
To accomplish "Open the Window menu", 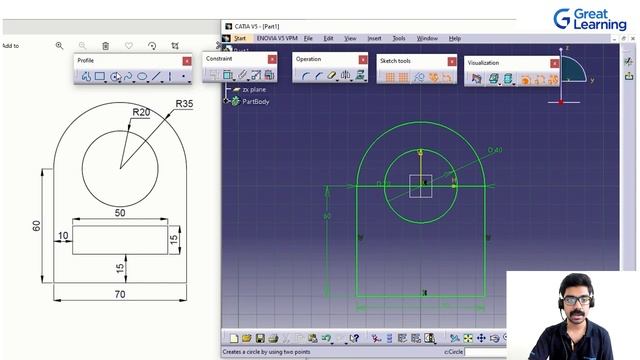I will 427,38.
